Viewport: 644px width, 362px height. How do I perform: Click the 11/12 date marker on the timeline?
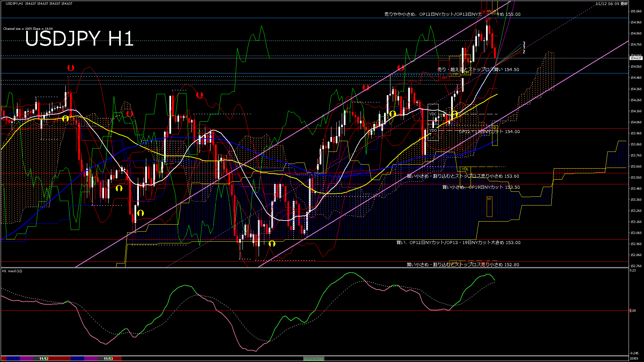(44, 358)
